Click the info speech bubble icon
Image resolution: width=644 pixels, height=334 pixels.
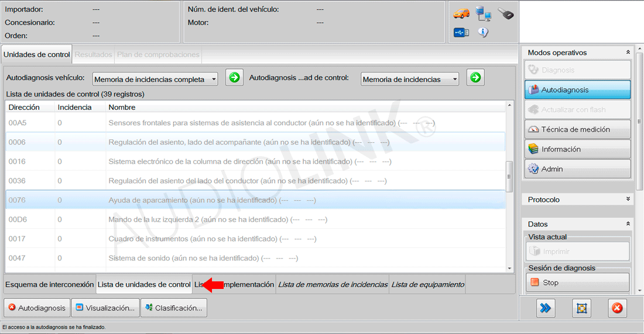click(x=483, y=32)
